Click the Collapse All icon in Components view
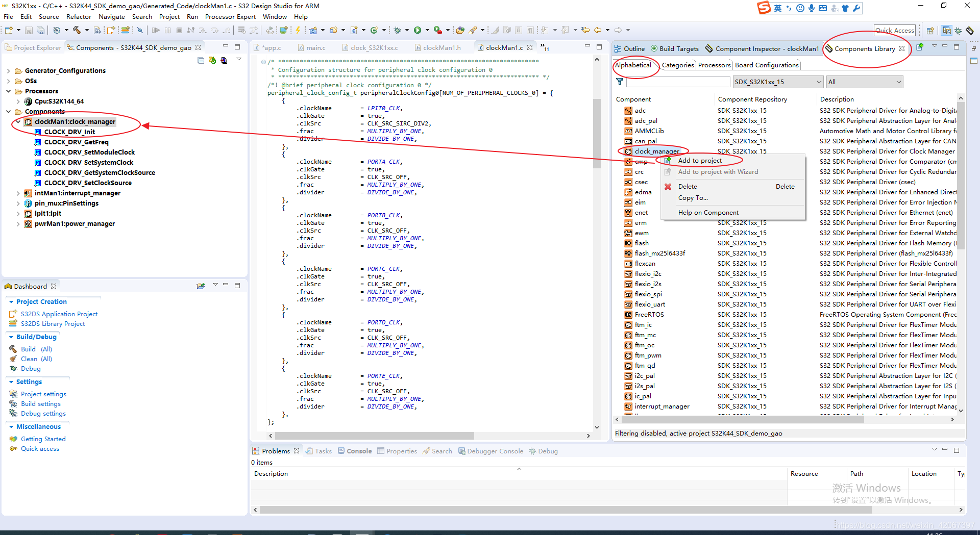The width and height of the screenshot is (980, 535). tap(201, 60)
